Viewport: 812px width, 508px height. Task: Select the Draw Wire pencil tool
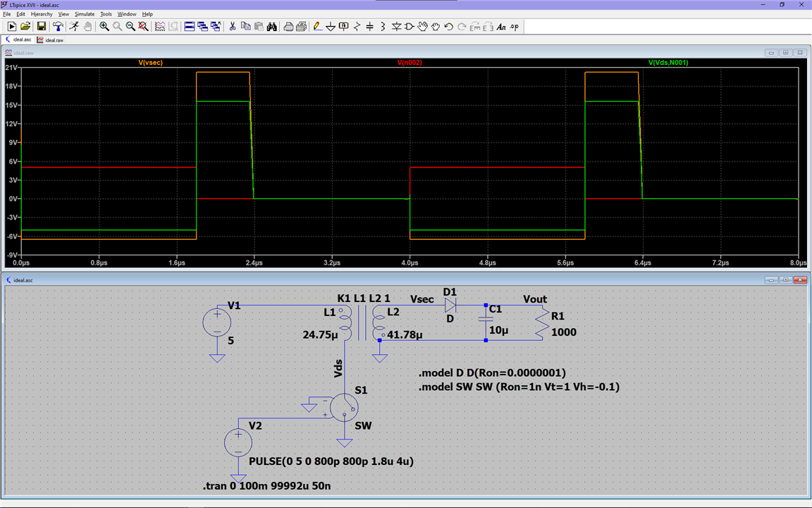pyautogui.click(x=317, y=27)
